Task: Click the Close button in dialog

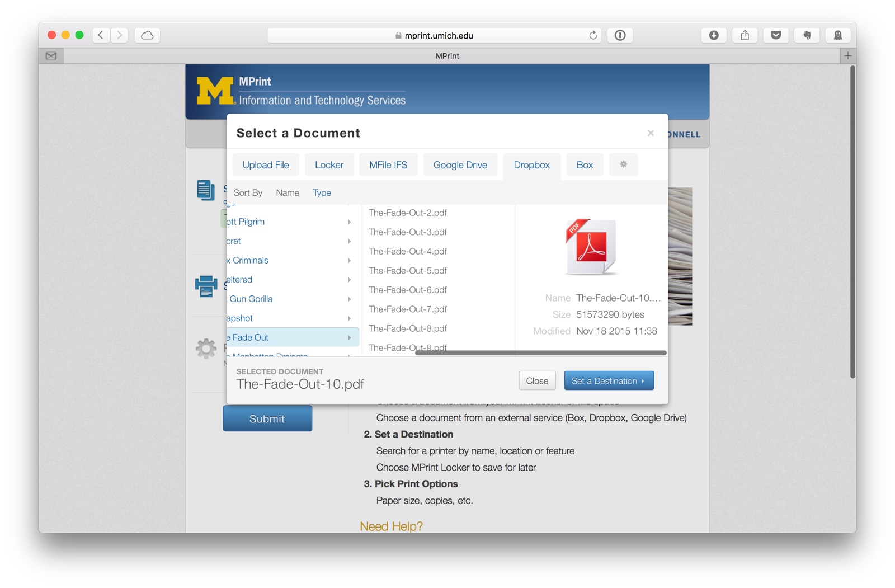Action: 537,380
